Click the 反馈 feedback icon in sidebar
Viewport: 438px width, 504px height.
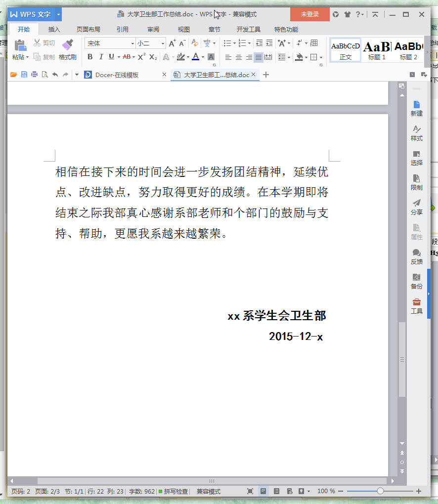(416, 256)
